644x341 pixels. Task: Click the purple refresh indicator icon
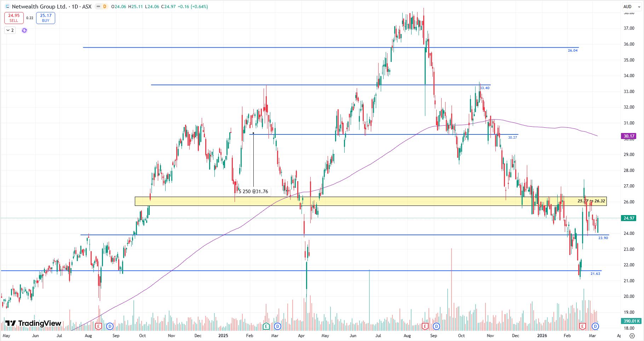[x=24, y=30]
